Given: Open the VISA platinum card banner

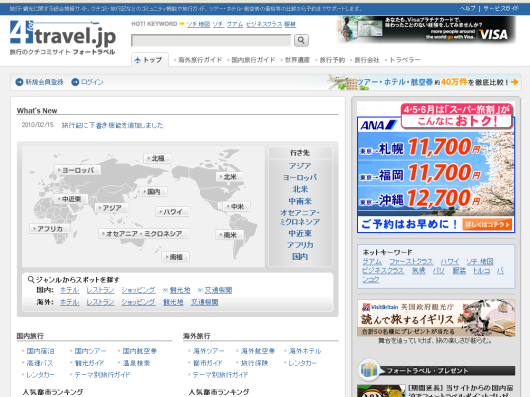Looking at the screenshot, I should click(x=426, y=29).
